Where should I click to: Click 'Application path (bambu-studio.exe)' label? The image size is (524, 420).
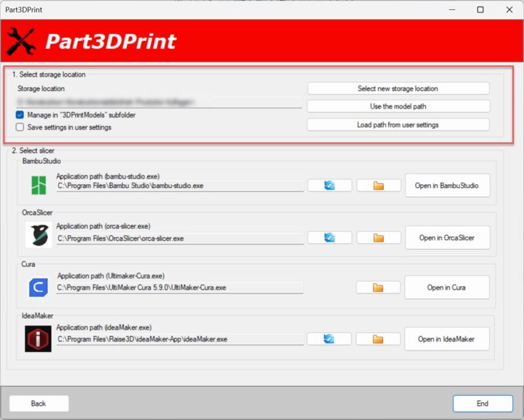108,176
